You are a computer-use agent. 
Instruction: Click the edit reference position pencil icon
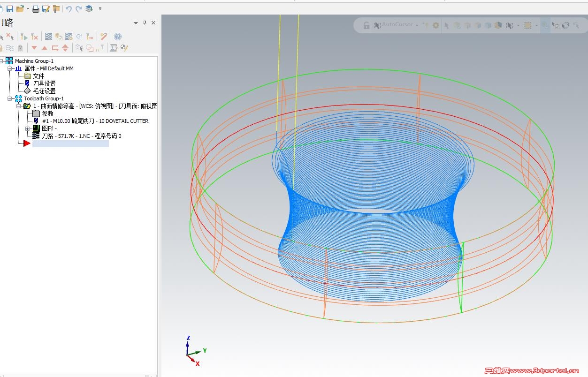[x=124, y=48]
